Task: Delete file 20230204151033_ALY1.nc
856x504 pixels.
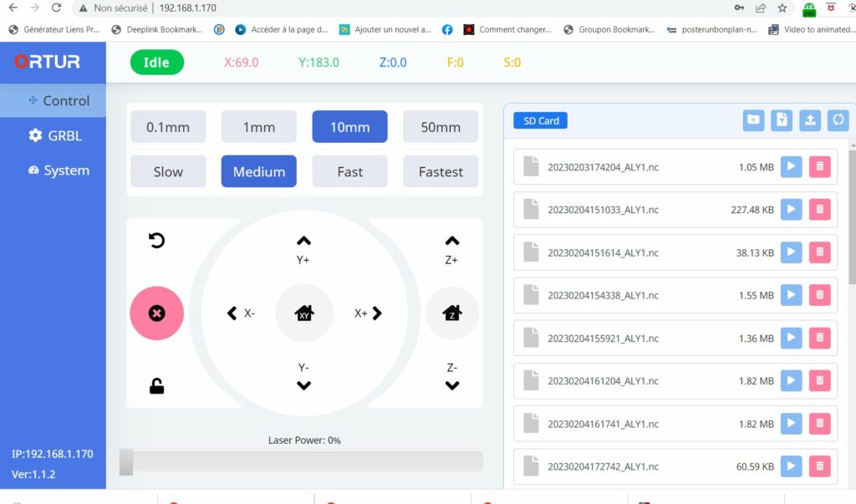Action: [819, 210]
